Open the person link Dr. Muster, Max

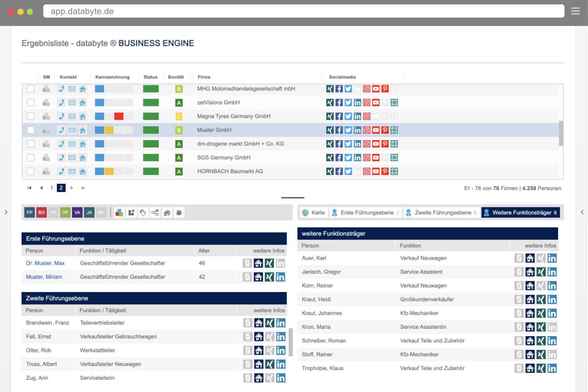point(45,263)
